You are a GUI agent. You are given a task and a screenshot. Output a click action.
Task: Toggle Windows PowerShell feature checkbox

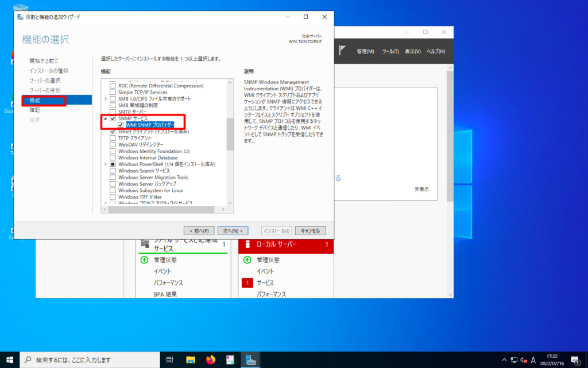tap(113, 164)
